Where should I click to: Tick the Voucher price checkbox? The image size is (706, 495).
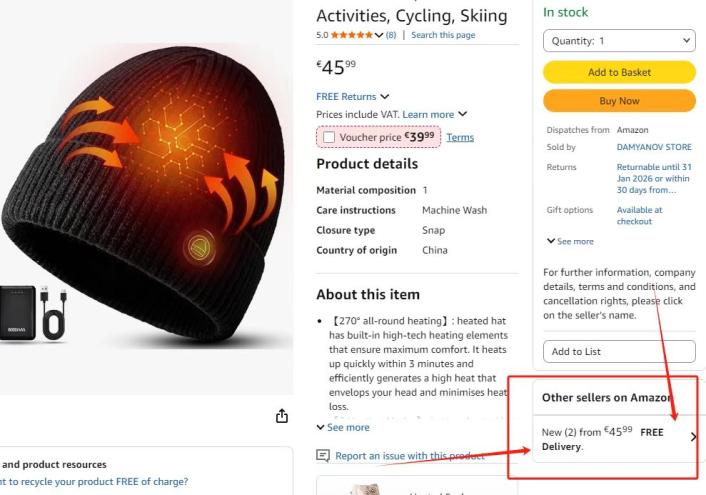329,137
